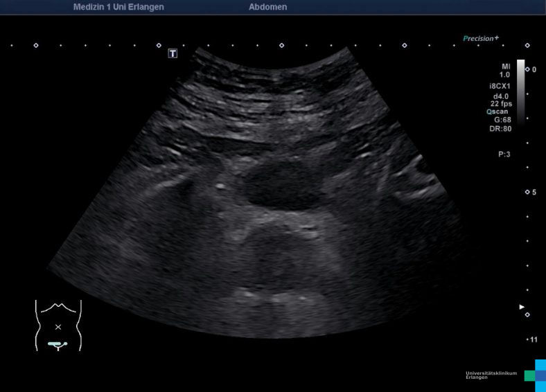Select the i8CX1 transducer label

(500, 86)
